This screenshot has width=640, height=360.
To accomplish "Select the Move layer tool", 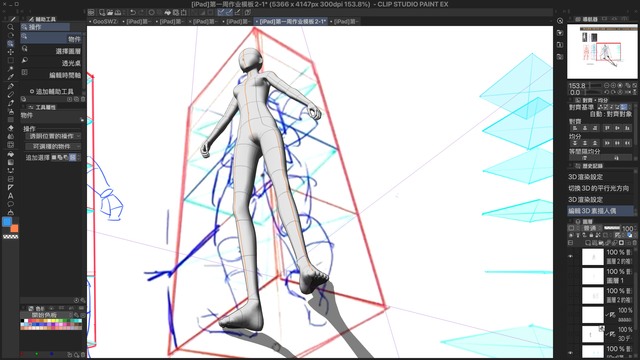I will [11, 52].
